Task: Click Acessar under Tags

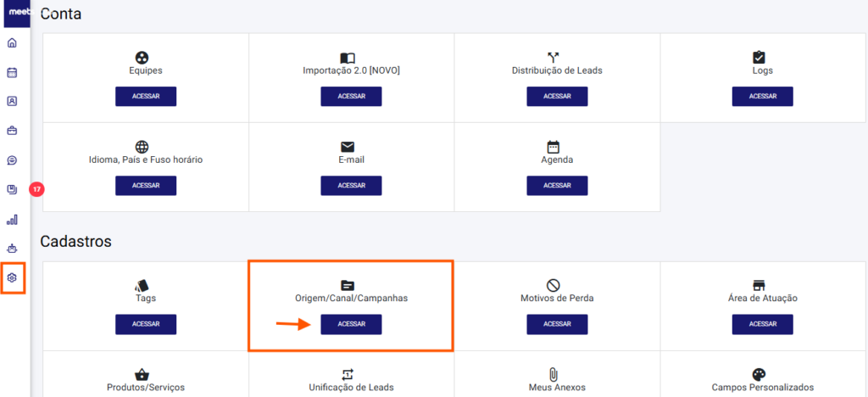Action: 146,324
